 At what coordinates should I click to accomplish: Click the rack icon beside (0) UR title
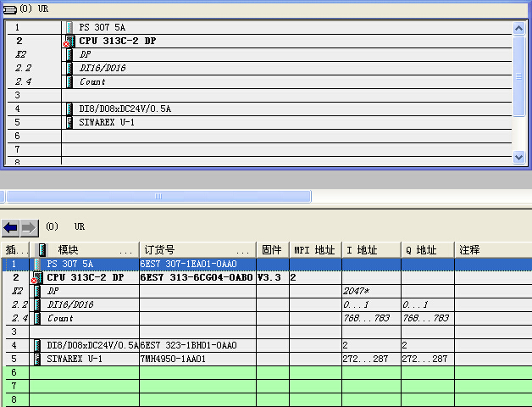[x=9, y=9]
